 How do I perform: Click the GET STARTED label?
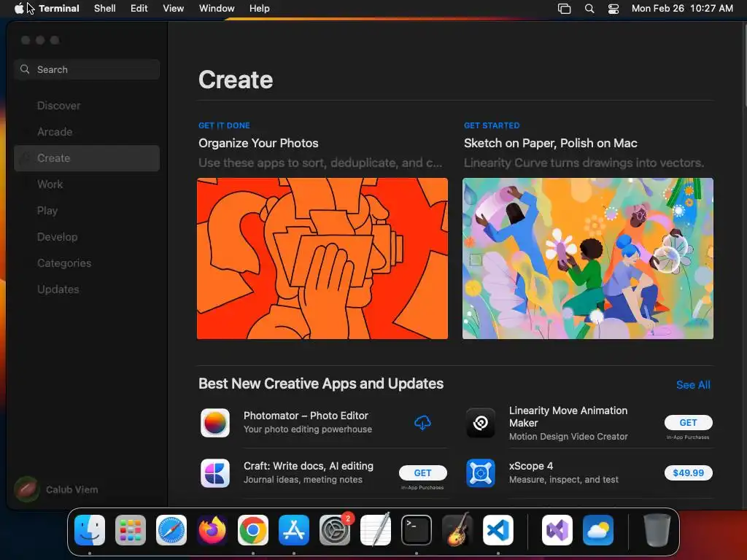[x=492, y=125]
